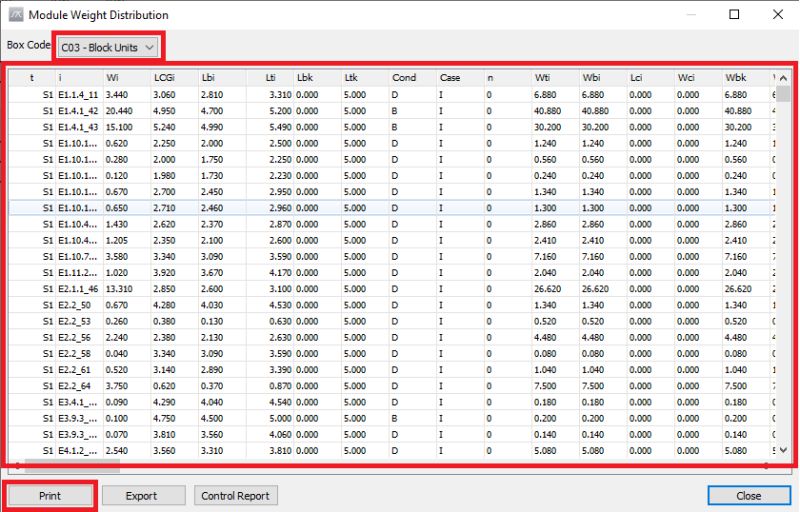
Task: Click the Wi value 2.540
Action: point(117,451)
